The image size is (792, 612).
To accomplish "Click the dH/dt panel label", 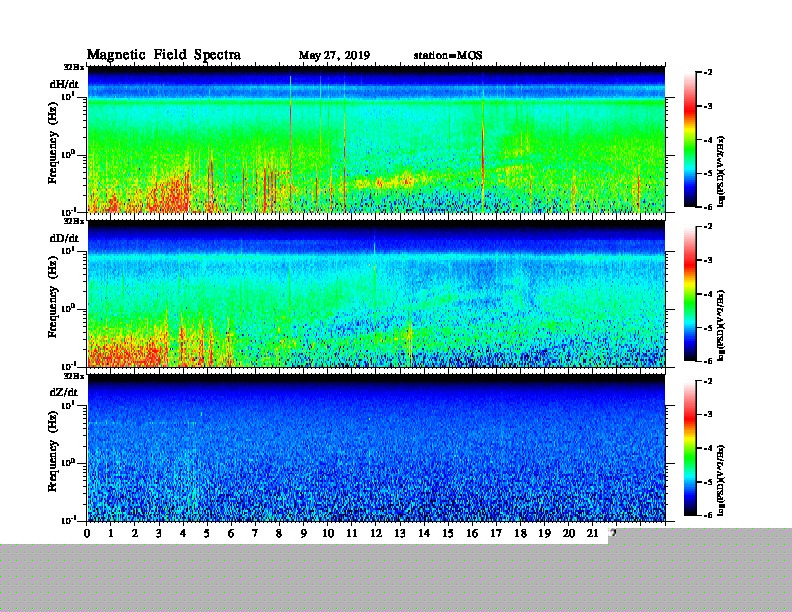I will tap(64, 84).
